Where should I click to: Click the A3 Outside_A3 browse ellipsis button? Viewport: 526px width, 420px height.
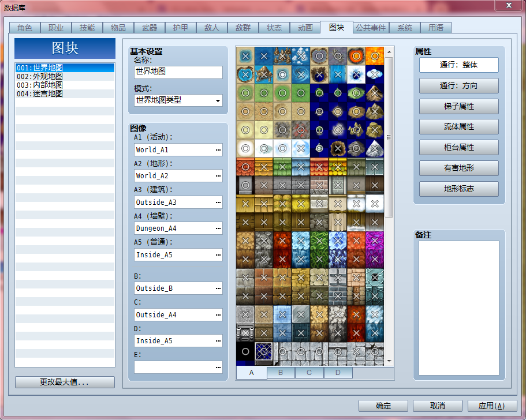(218, 202)
